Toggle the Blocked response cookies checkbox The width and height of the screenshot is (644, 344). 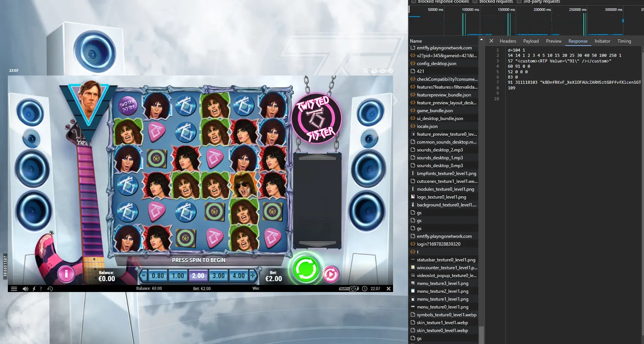pos(414,1)
